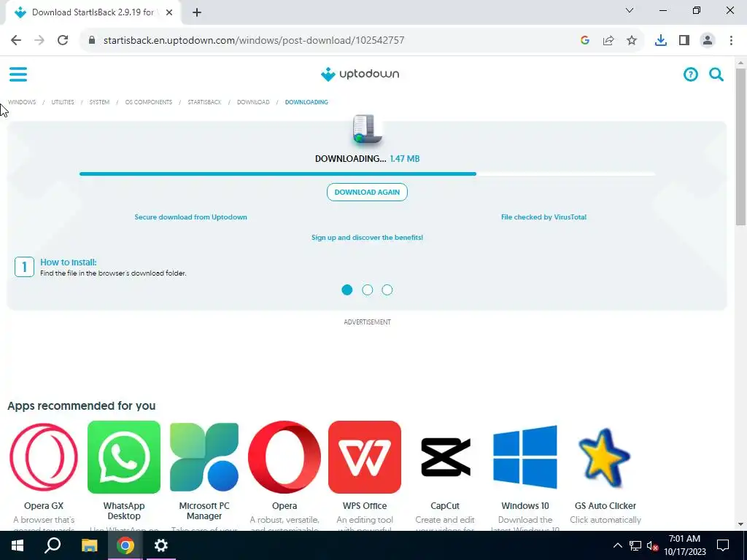The height and width of the screenshot is (560, 747).
Task: Go to Download breadcrumb
Action: pos(253,102)
